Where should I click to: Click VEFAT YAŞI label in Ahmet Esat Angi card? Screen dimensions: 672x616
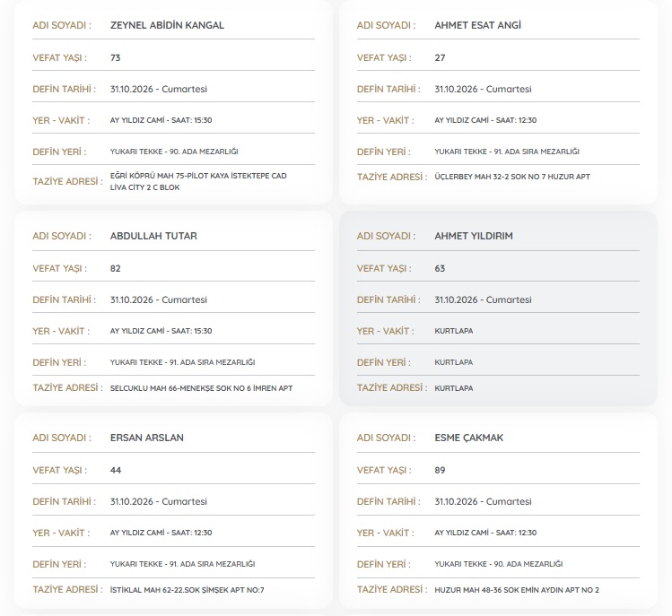(384, 57)
